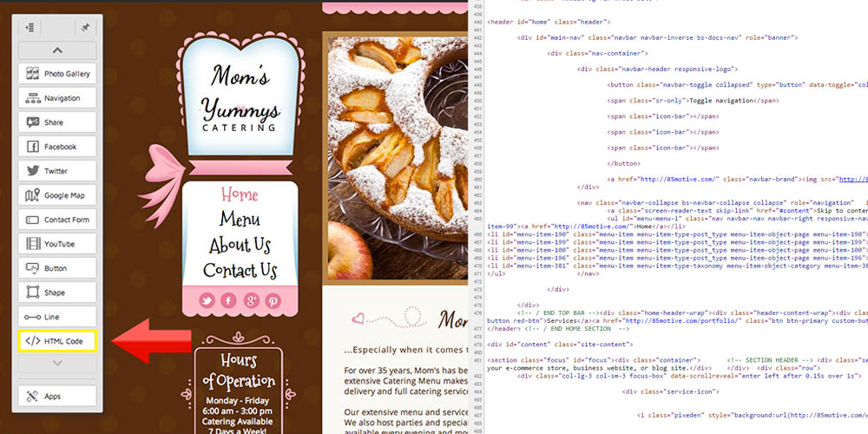Click the header id="home" code line
This screenshot has height=434, width=868.
pyautogui.click(x=549, y=23)
